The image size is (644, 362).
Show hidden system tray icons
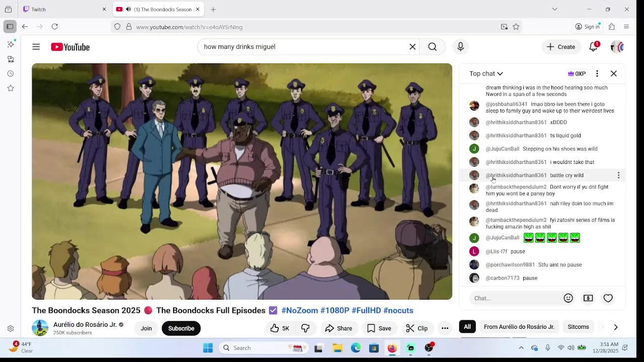[x=521, y=348]
